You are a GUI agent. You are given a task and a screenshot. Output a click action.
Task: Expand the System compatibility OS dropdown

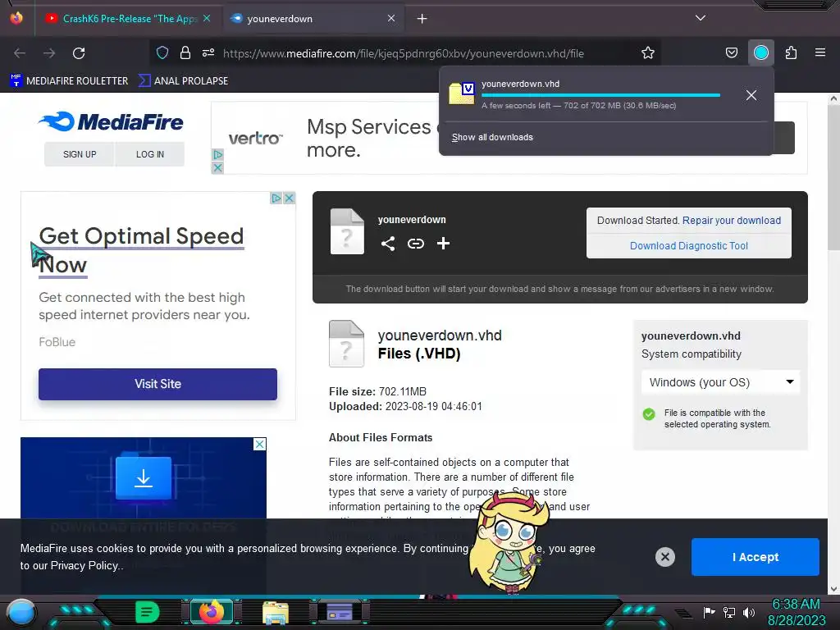pos(720,382)
